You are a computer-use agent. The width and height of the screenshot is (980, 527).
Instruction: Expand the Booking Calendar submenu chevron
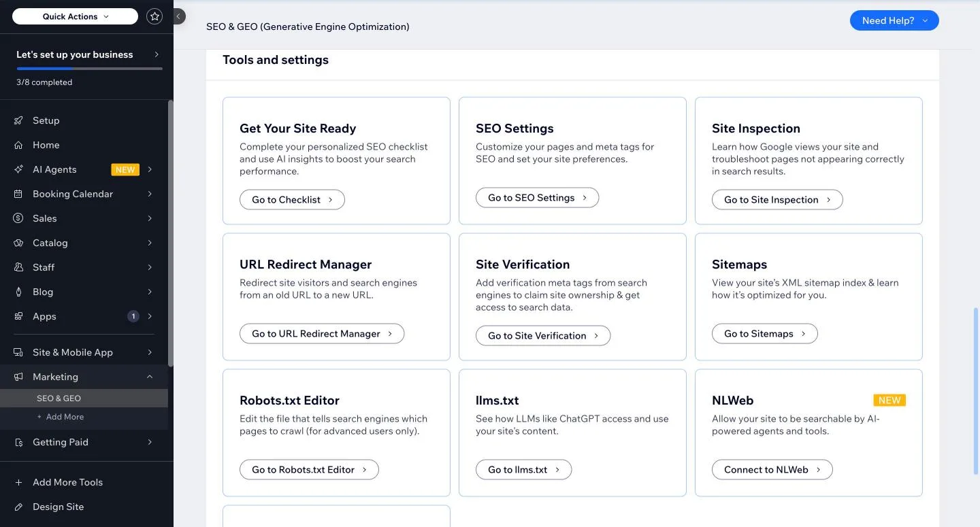(150, 194)
